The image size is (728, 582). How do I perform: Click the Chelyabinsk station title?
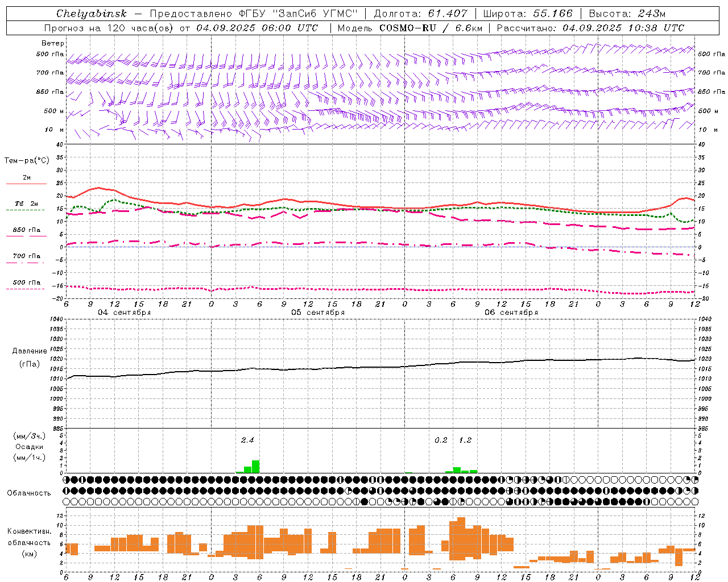coord(92,13)
